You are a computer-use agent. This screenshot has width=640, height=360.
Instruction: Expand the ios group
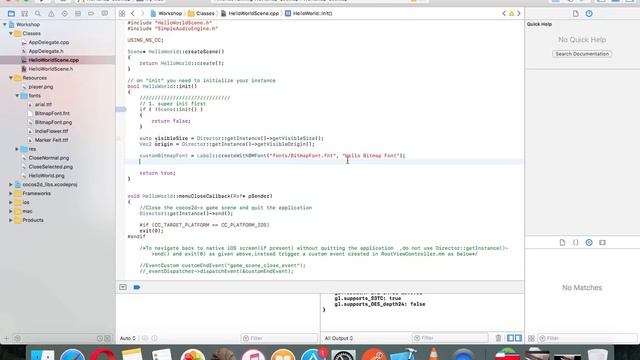click(x=11, y=202)
